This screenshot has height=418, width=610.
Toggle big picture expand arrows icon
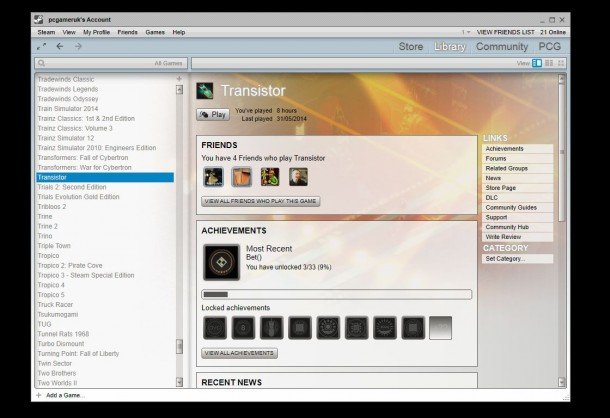tap(41, 46)
